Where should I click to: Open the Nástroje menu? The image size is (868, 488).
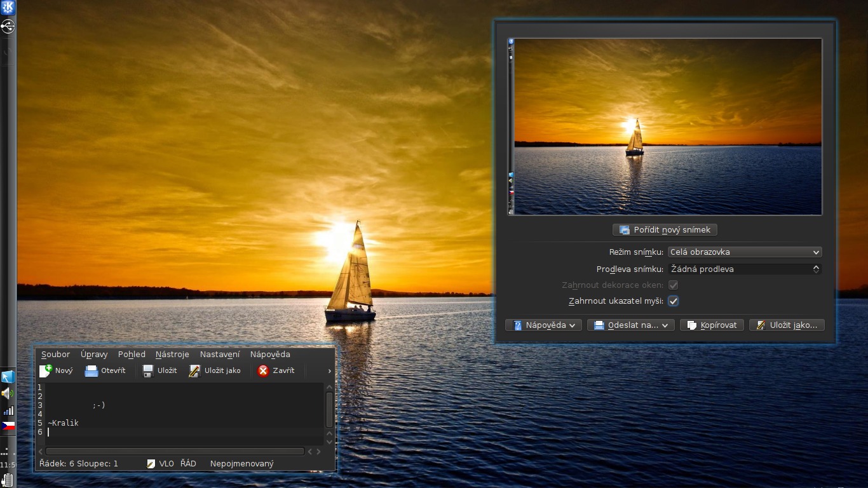tap(172, 355)
